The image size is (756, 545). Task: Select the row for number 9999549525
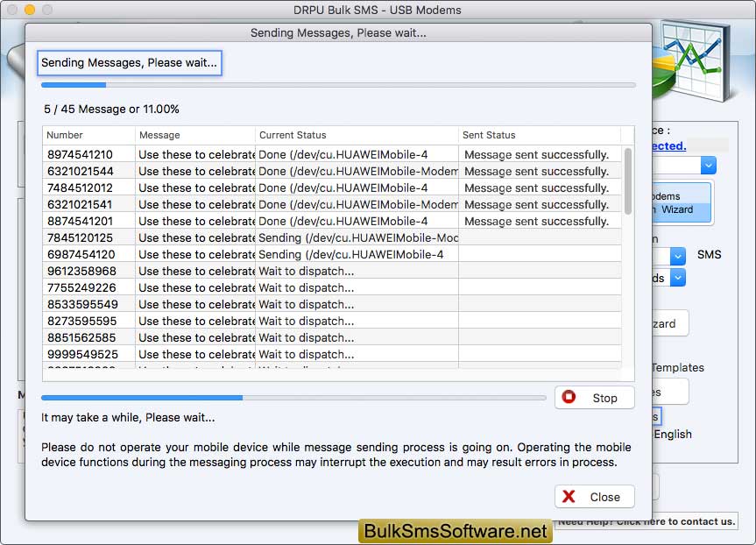coord(332,354)
